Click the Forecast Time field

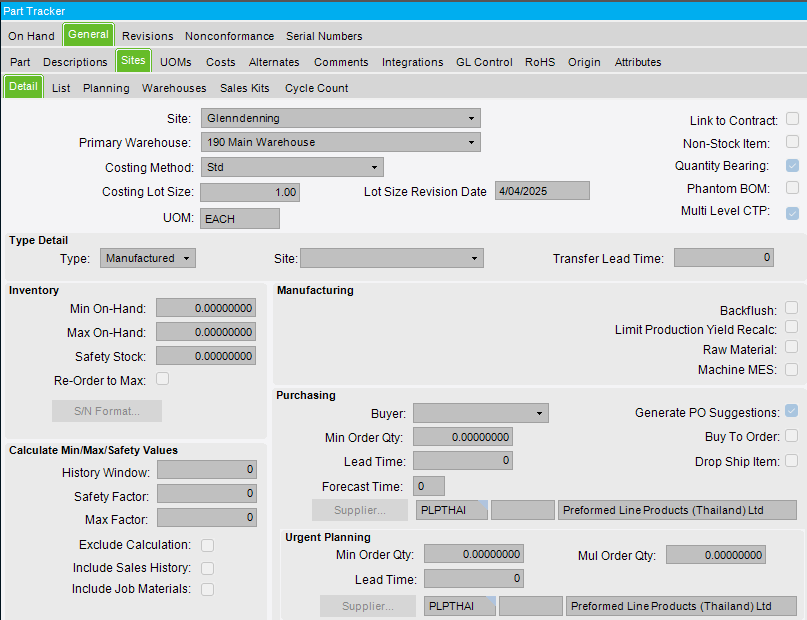coord(429,486)
